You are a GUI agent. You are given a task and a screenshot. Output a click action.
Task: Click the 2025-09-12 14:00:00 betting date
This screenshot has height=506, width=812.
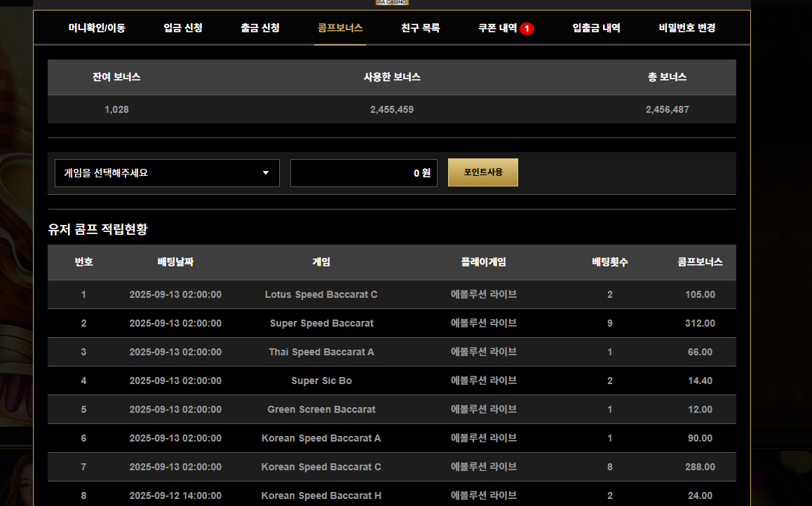point(175,495)
